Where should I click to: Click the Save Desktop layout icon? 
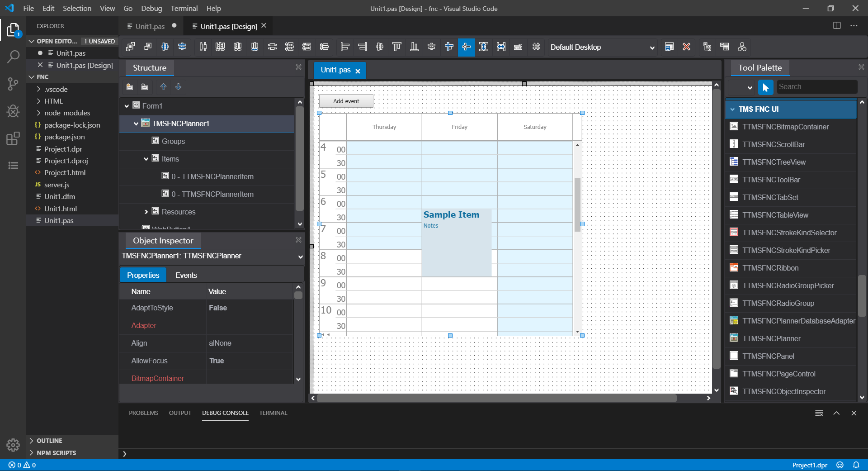pyautogui.click(x=669, y=47)
